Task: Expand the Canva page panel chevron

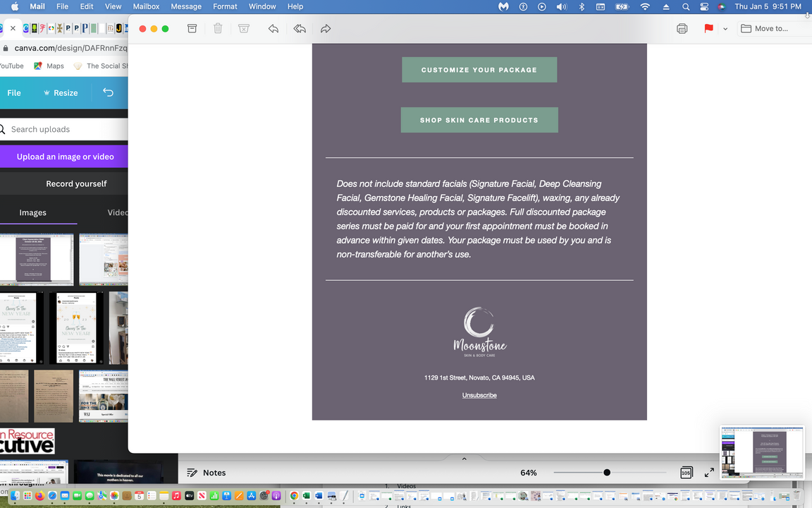Action: (464, 459)
